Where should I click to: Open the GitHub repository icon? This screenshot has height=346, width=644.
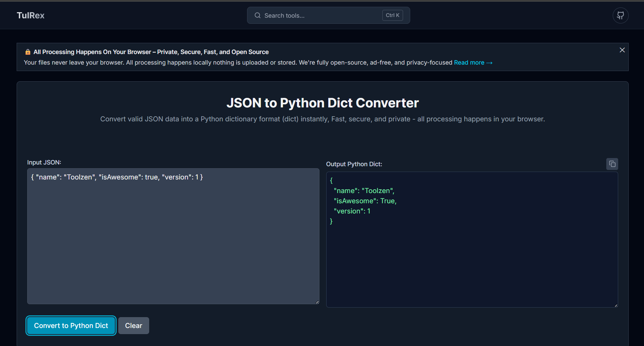pos(620,15)
